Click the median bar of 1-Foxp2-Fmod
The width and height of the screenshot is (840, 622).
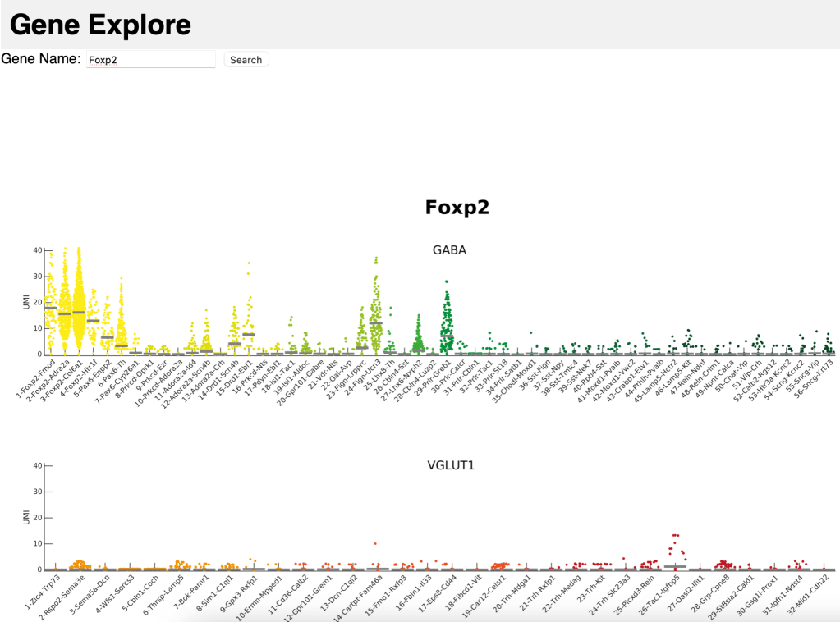[x=51, y=308]
